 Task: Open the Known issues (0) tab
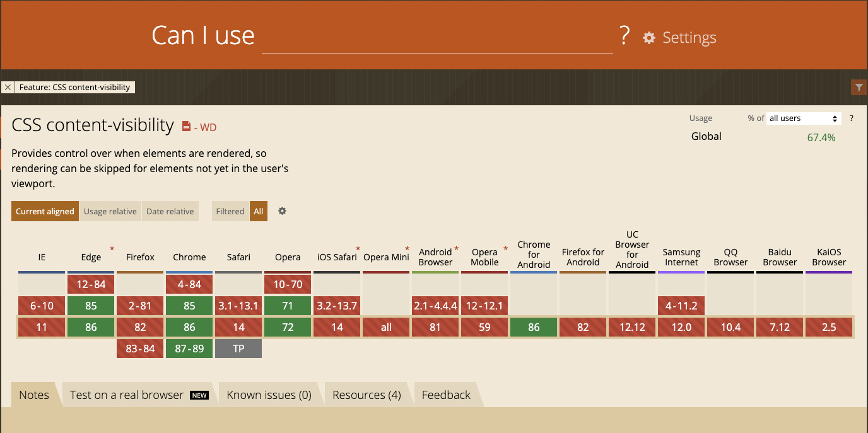pyautogui.click(x=269, y=395)
